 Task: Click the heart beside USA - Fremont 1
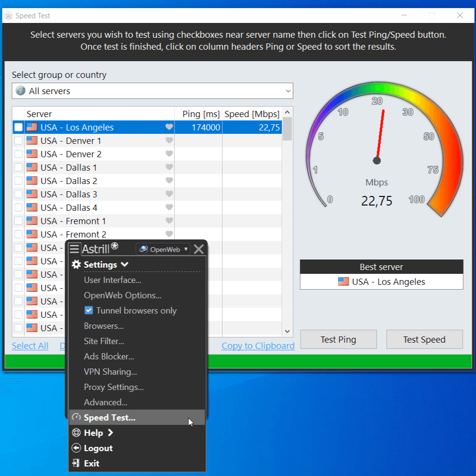click(169, 220)
